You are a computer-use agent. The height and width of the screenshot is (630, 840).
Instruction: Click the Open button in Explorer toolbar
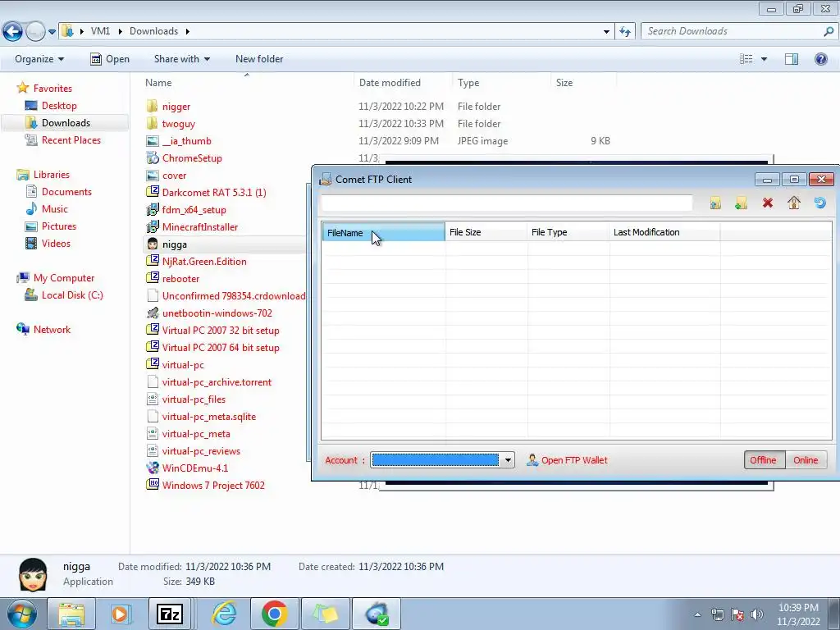click(x=110, y=59)
